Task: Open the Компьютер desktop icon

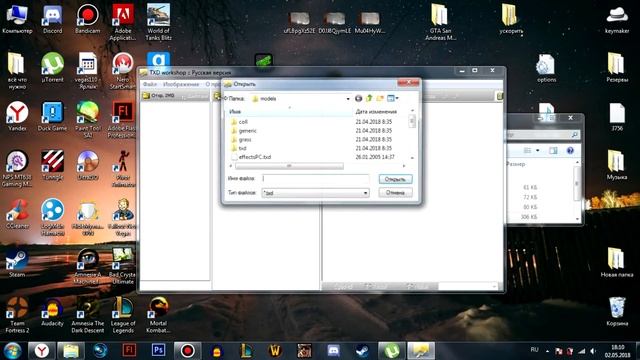Action: (17, 19)
